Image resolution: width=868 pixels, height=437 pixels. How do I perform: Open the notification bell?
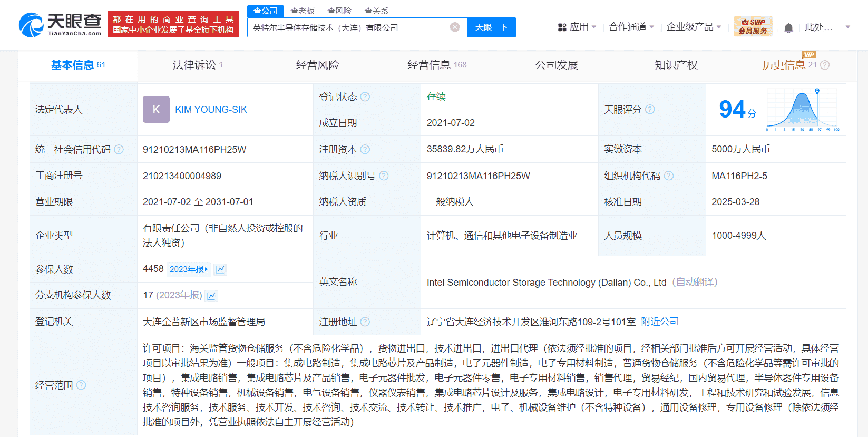[x=788, y=28]
